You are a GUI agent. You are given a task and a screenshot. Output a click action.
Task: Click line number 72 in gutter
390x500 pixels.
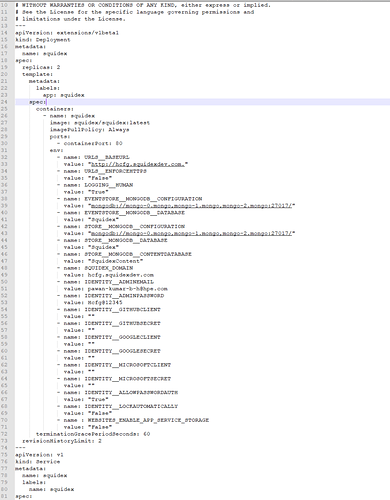(x=4, y=434)
